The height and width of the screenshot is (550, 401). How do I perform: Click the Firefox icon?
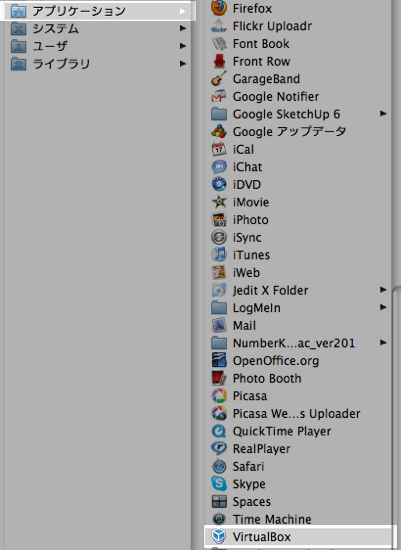pos(219,8)
